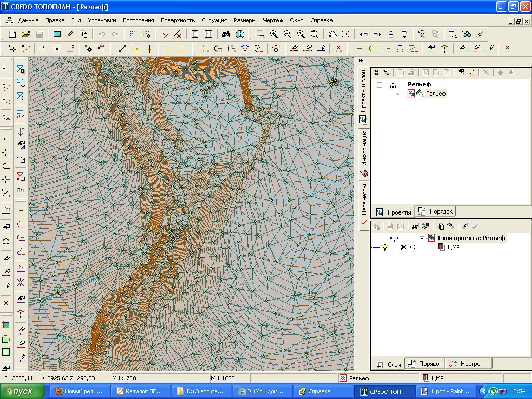Select the Рельеф project tree row
532x399 pixels.
(x=436, y=94)
